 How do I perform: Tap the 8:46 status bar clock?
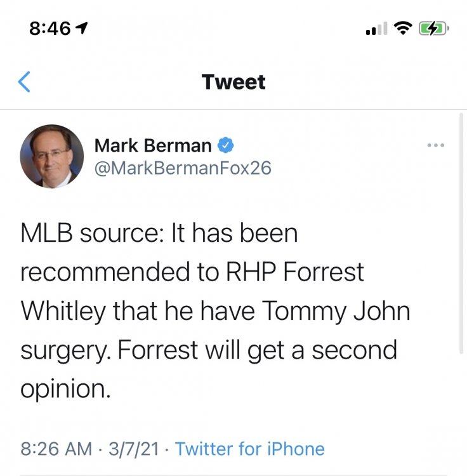(x=50, y=29)
